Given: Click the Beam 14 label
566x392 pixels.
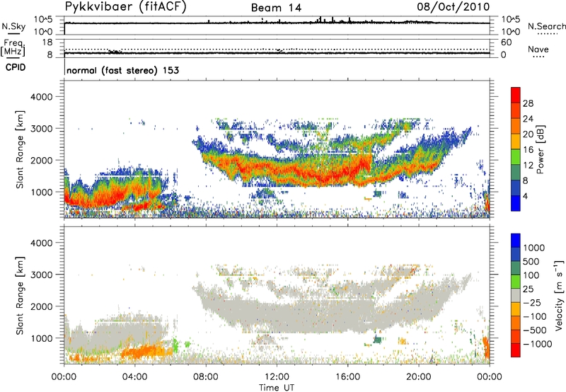Looking at the screenshot, I should (x=276, y=8).
